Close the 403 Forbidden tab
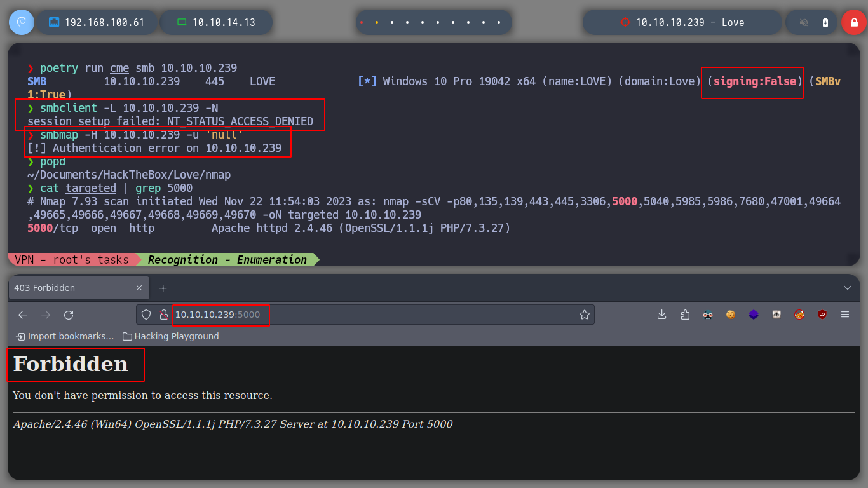The width and height of the screenshot is (868, 488). coord(139,288)
